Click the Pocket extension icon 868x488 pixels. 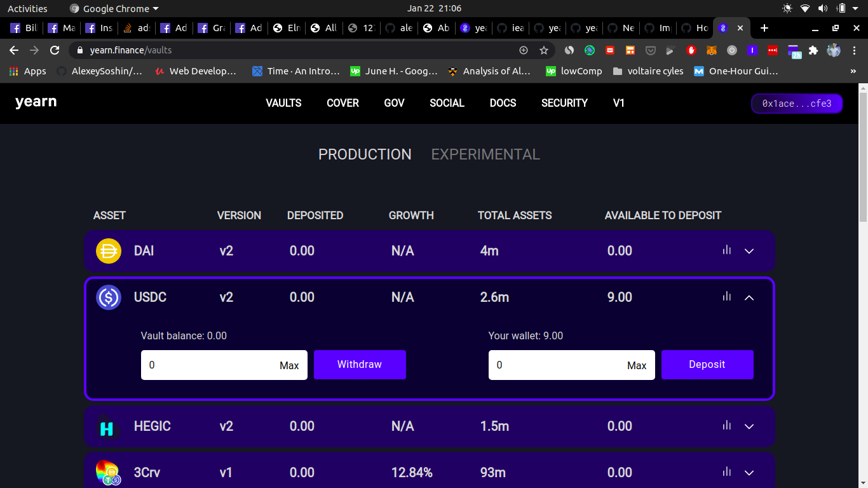click(651, 50)
